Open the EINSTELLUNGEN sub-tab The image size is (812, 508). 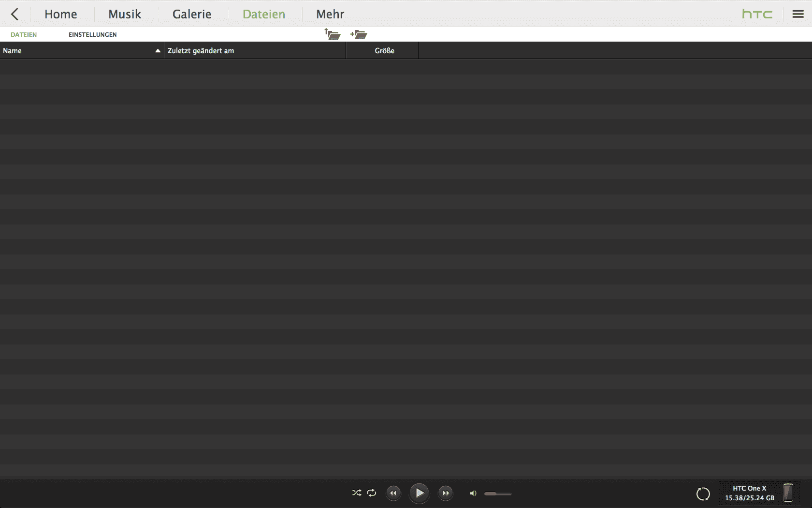(x=93, y=34)
